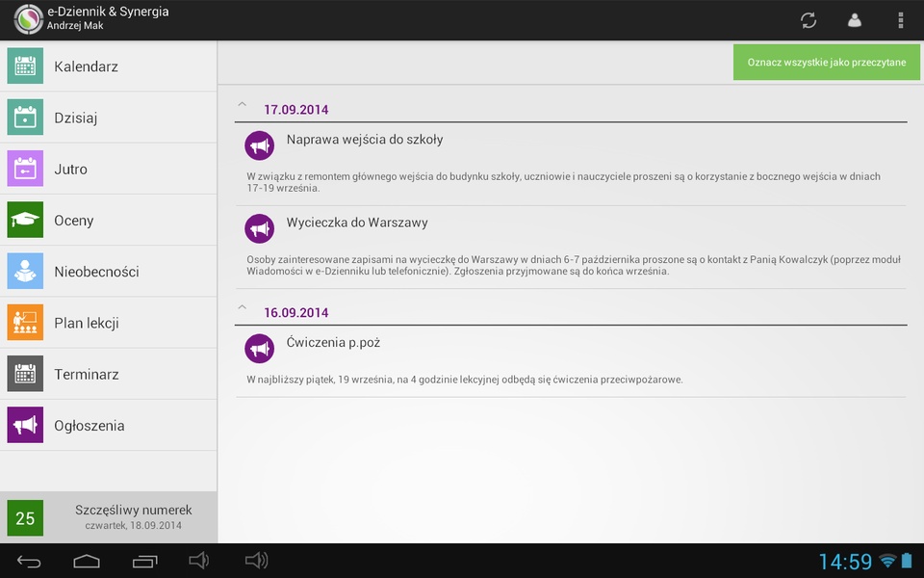Tap the Android back navigation button
Image resolution: width=924 pixels, height=578 pixels.
[x=29, y=561]
